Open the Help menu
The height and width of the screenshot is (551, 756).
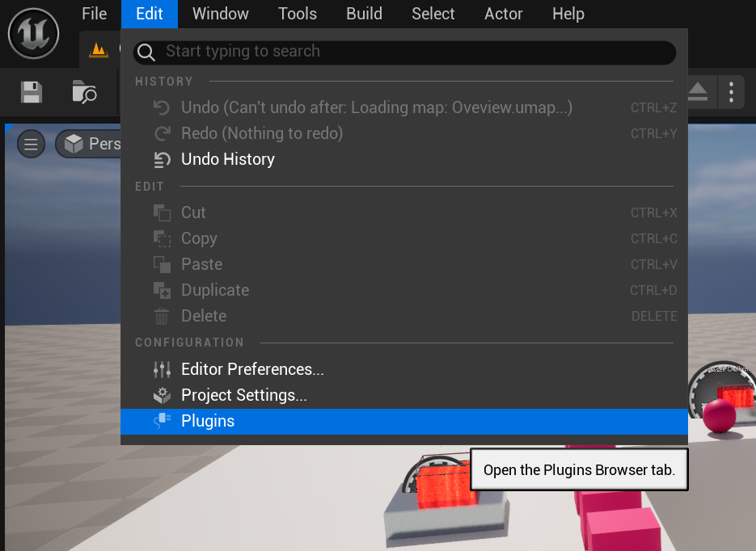point(568,14)
